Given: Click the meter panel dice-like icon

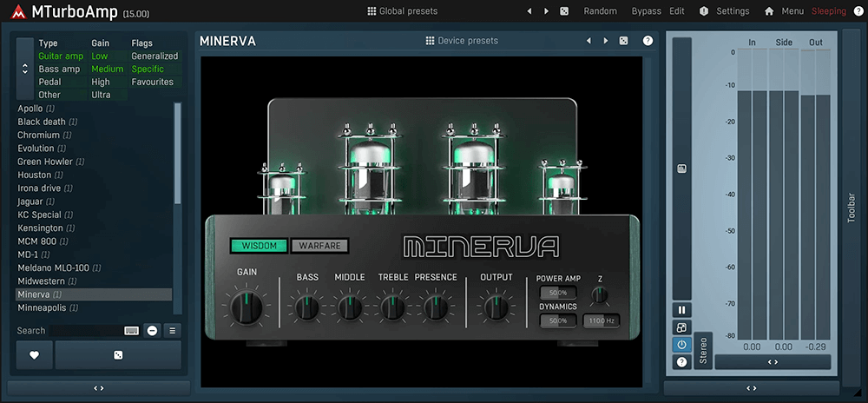Looking at the screenshot, I should 681,327.
